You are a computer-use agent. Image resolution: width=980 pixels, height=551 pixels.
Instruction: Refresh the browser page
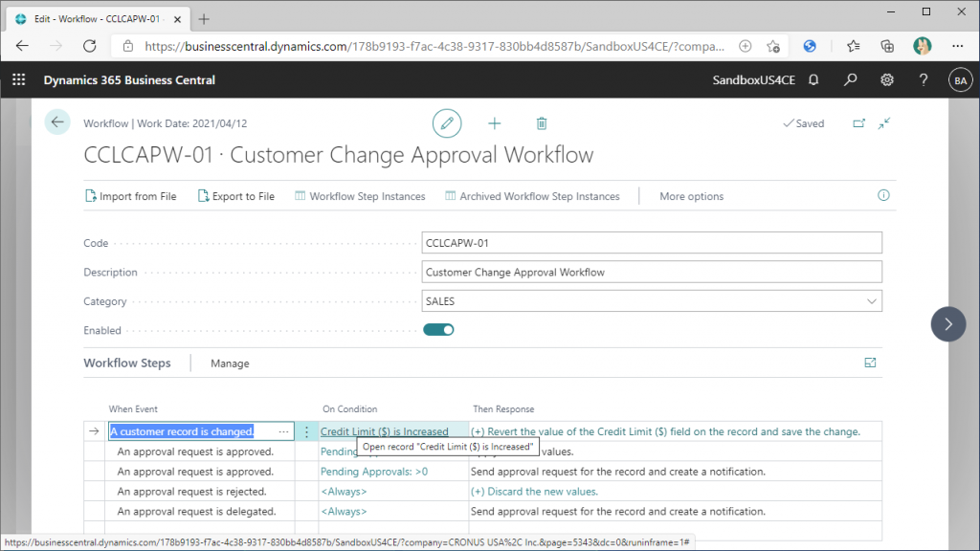(90, 46)
